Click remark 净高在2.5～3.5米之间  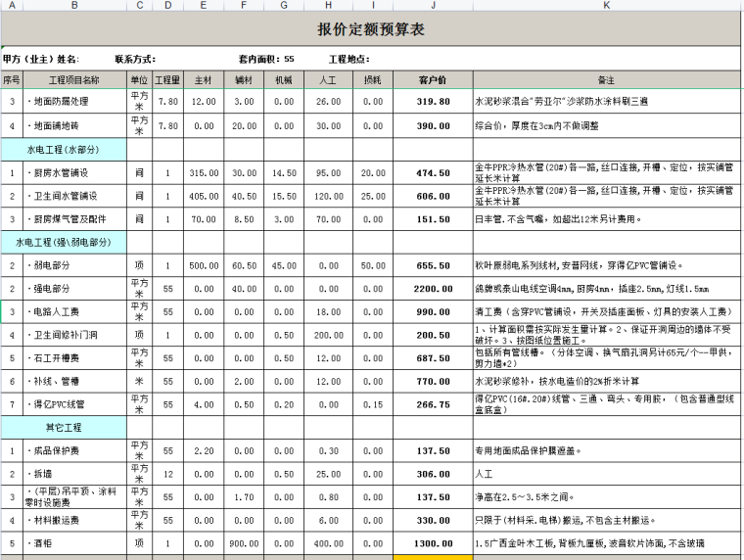(x=606, y=497)
